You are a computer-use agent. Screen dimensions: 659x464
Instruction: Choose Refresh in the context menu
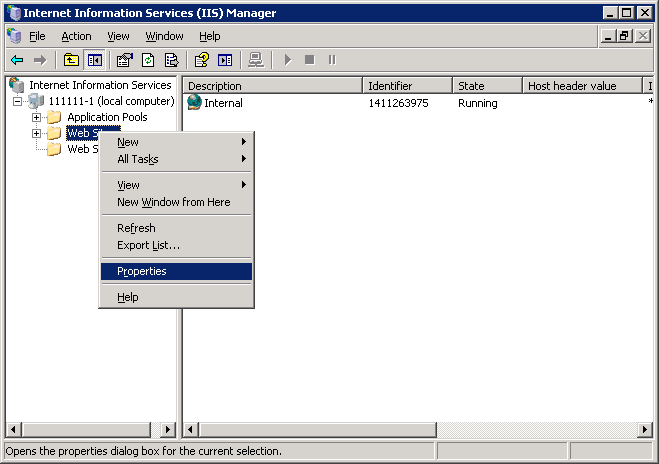(x=177, y=228)
